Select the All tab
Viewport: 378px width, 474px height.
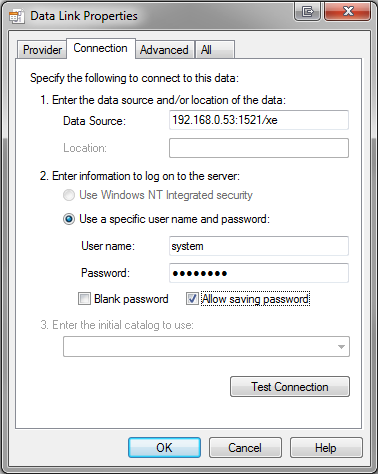[x=215, y=50]
